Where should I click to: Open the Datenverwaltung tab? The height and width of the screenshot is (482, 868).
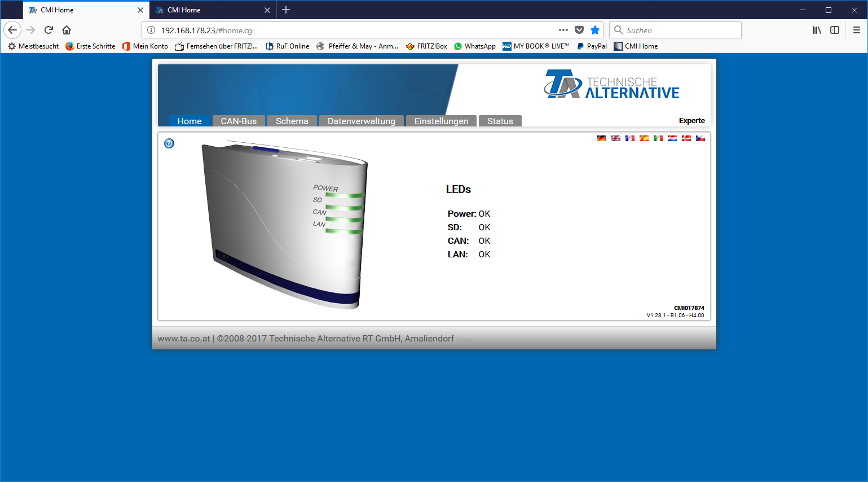click(x=361, y=121)
